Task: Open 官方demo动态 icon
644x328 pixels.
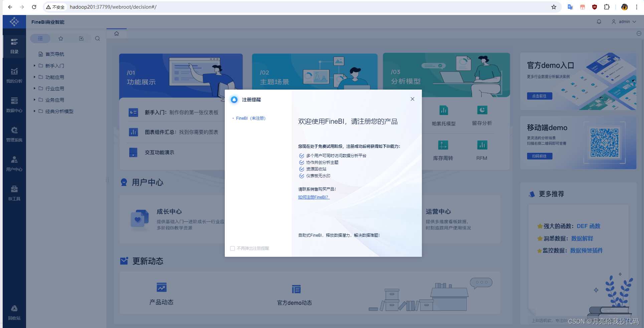Action: tap(296, 289)
